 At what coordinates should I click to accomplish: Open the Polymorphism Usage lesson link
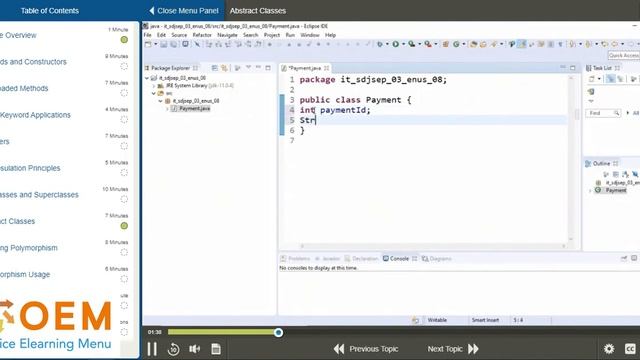(x=25, y=275)
